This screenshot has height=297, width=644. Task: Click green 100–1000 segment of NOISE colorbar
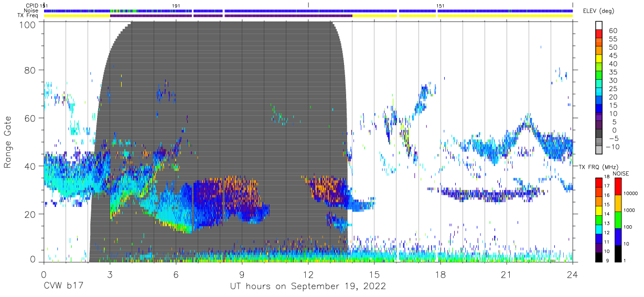[618, 219]
